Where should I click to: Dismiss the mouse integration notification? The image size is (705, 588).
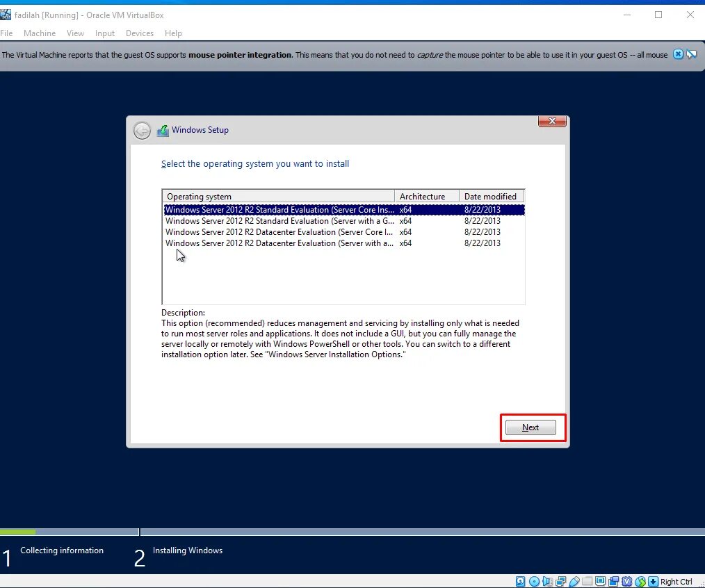tap(678, 54)
